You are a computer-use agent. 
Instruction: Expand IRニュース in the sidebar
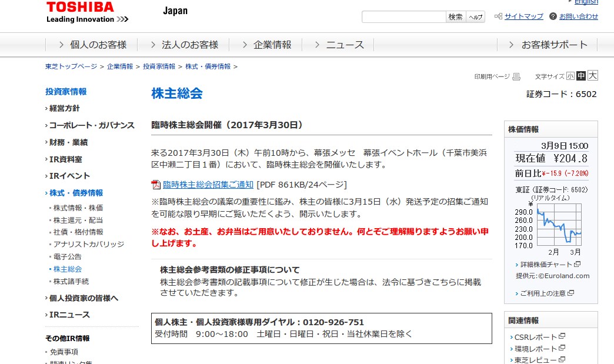tap(70, 315)
